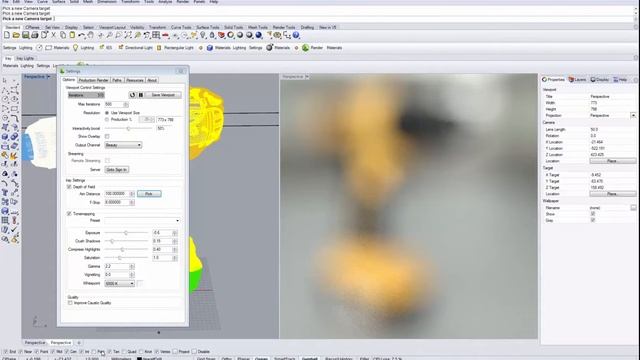Click the Directional Light icon
Image resolution: width=640 pixels, height=360 pixels.
coord(120,48)
